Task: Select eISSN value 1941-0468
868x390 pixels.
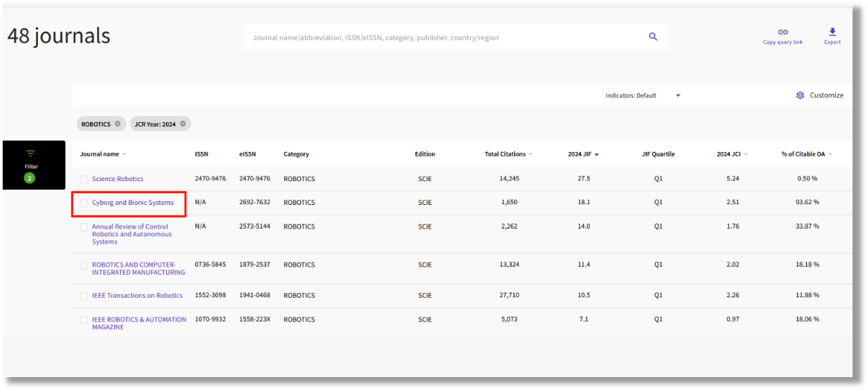Action: 254,295
